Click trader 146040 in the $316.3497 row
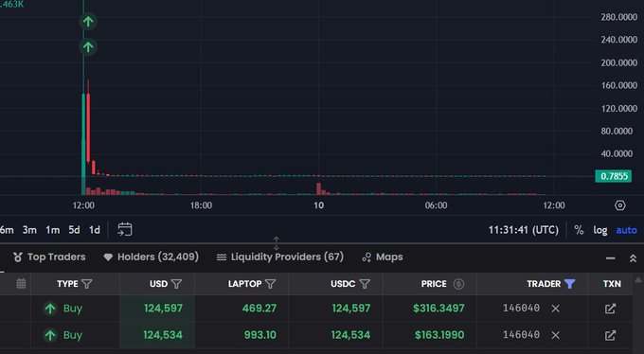Screen dimensions: 644x354 (521, 308)
